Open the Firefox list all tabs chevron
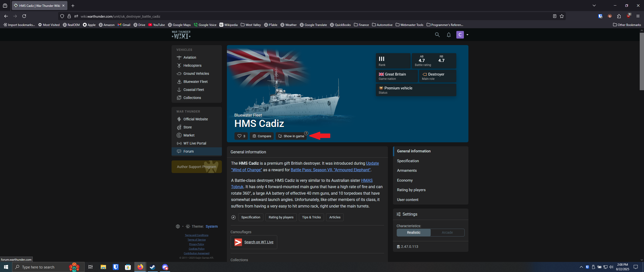 (x=594, y=6)
